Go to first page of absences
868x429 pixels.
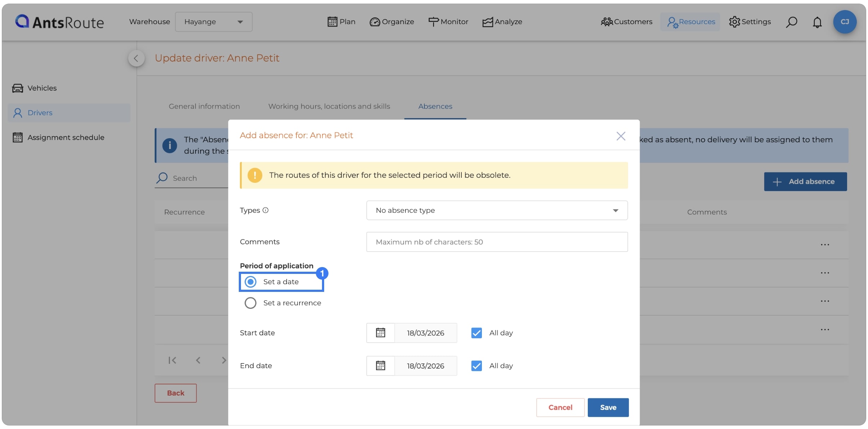tap(172, 360)
